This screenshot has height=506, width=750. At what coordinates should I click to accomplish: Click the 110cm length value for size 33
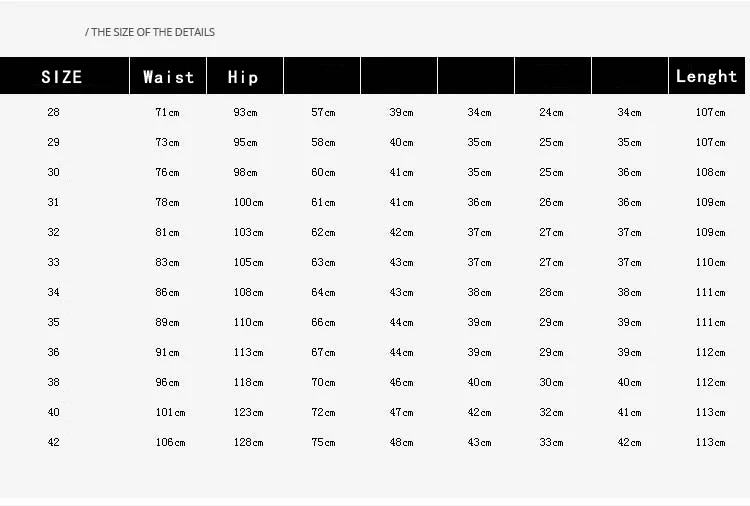point(710,262)
